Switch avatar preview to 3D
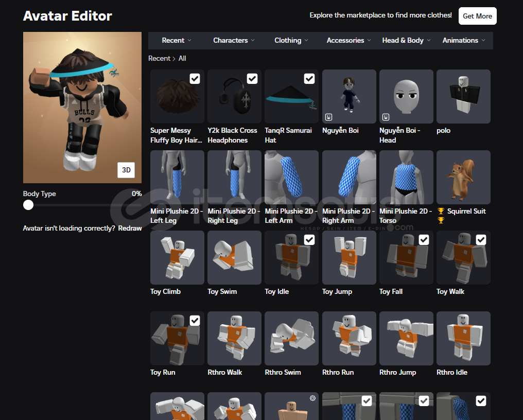The height and width of the screenshot is (420, 523). (126, 170)
